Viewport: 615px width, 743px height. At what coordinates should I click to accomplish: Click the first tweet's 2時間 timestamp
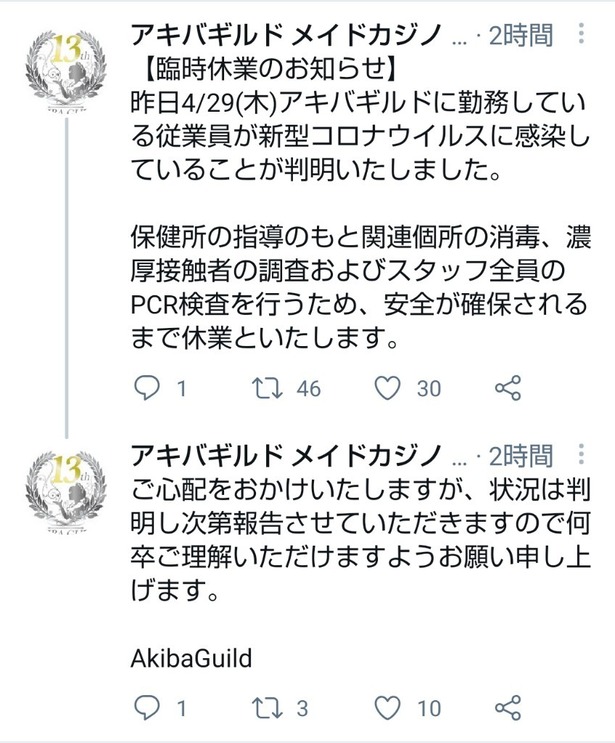(x=520, y=37)
